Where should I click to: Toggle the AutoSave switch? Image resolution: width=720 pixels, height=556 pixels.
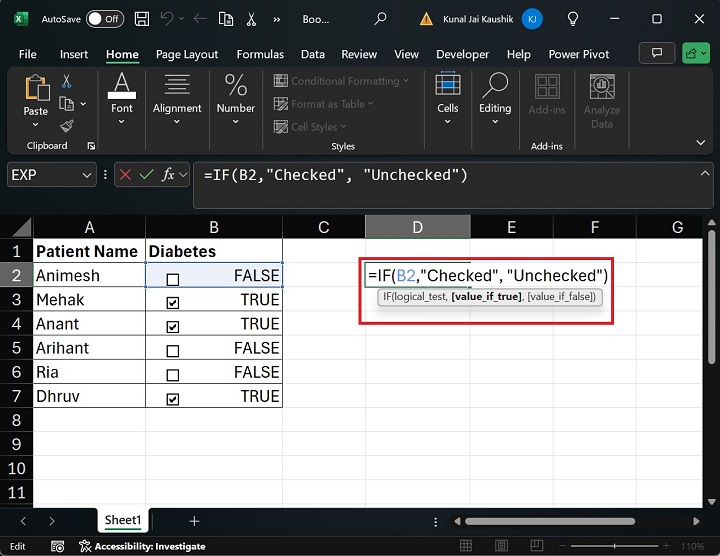point(105,19)
